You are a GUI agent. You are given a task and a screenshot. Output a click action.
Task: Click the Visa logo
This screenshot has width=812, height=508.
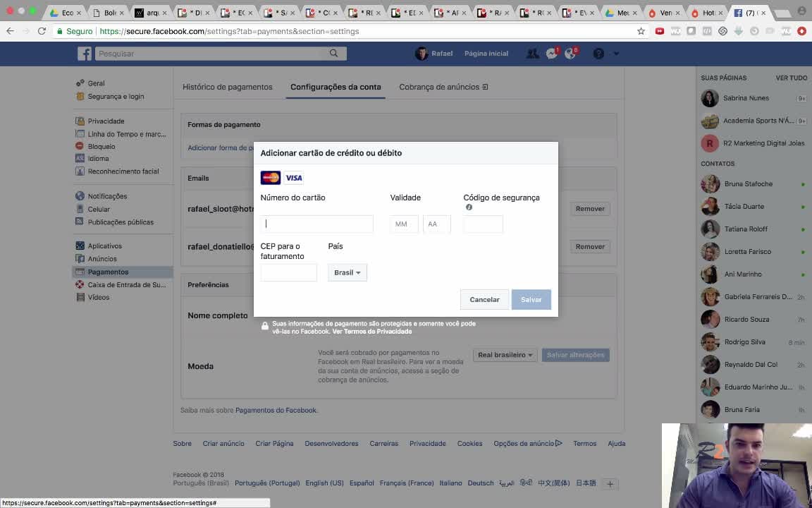coord(294,178)
